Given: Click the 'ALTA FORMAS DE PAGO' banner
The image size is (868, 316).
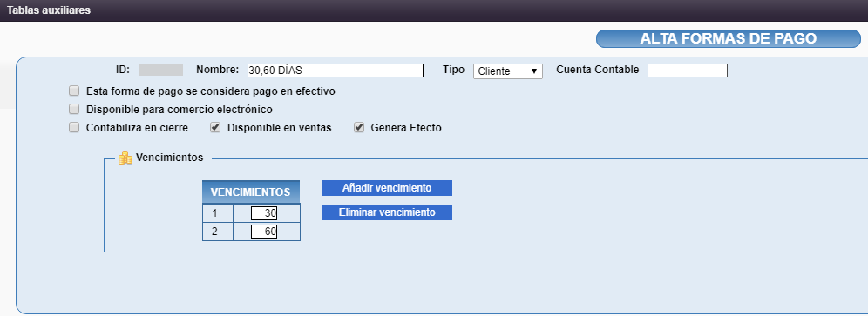Looking at the screenshot, I should [x=729, y=39].
